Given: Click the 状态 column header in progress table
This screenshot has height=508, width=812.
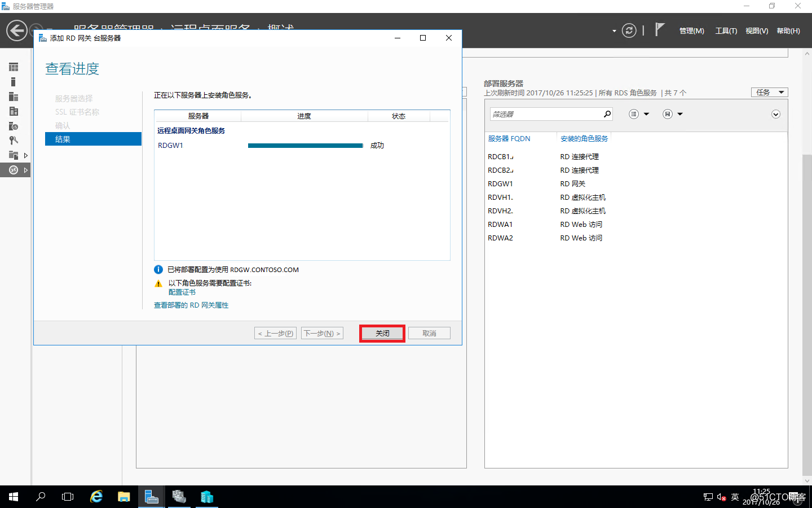Looking at the screenshot, I should click(x=399, y=116).
